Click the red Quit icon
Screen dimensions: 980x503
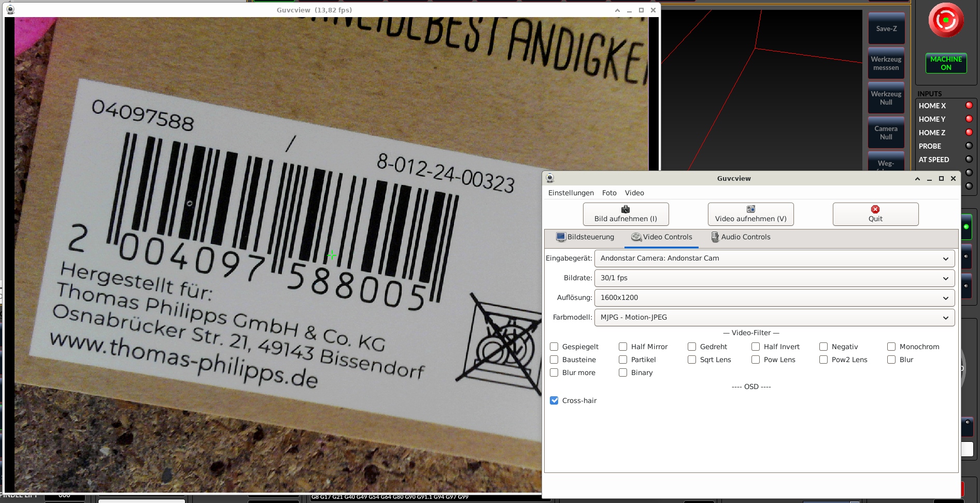875,209
